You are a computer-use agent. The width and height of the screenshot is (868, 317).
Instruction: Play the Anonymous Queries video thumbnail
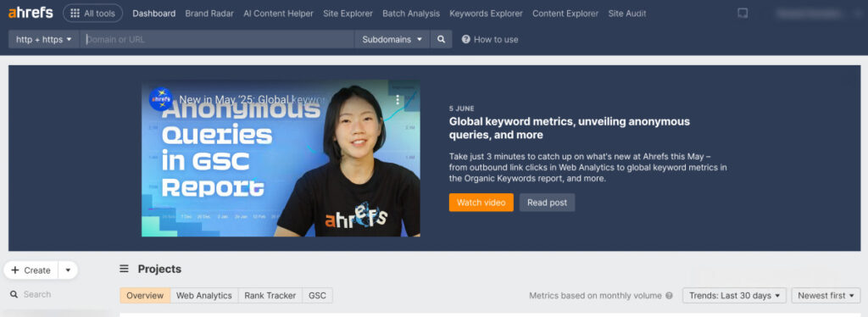pos(281,158)
